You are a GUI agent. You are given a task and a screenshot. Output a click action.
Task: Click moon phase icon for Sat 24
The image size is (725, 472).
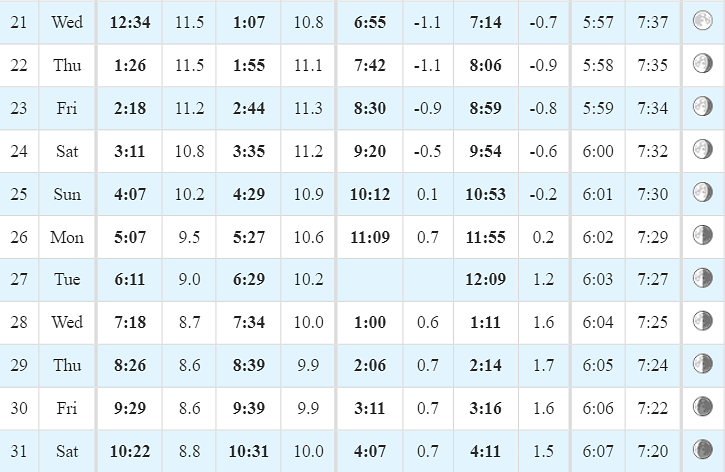click(702, 149)
